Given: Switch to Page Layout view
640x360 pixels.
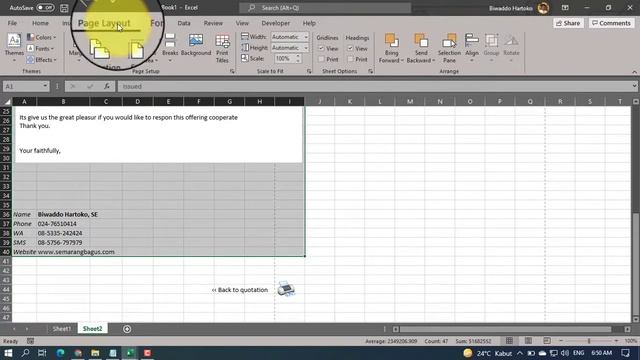Looking at the screenshot, I should click(528, 341).
